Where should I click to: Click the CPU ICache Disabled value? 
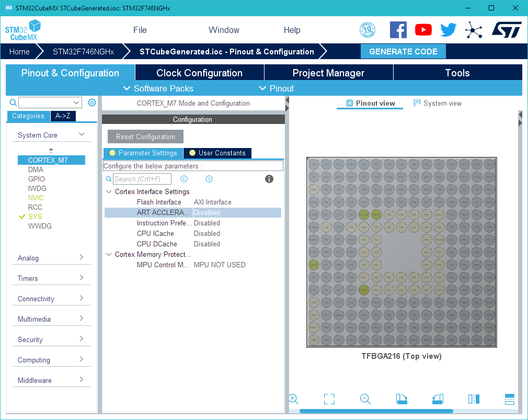pyautogui.click(x=206, y=233)
